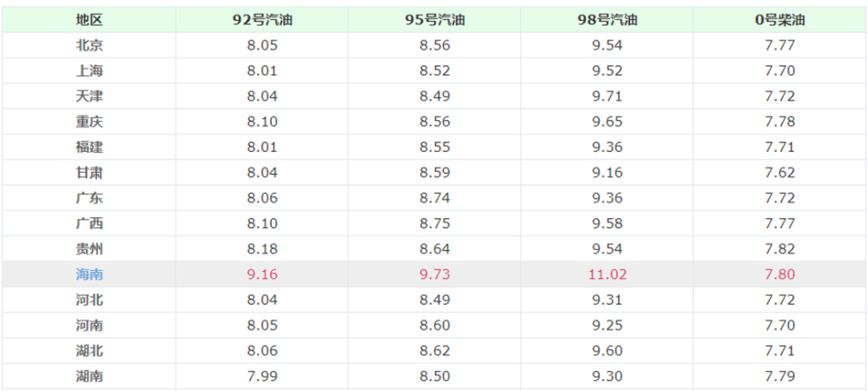Click the 重庆 region cell
868x391 pixels.
pos(89,122)
